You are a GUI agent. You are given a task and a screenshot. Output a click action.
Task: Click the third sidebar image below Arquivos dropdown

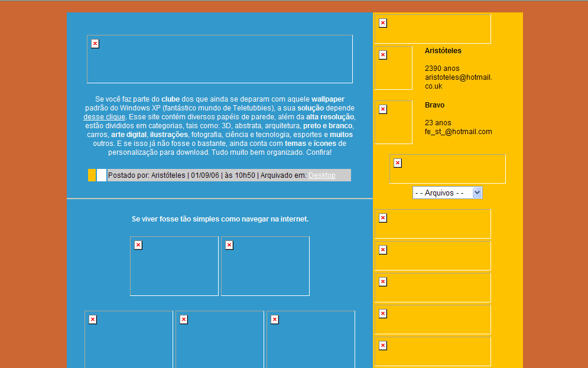(433, 288)
